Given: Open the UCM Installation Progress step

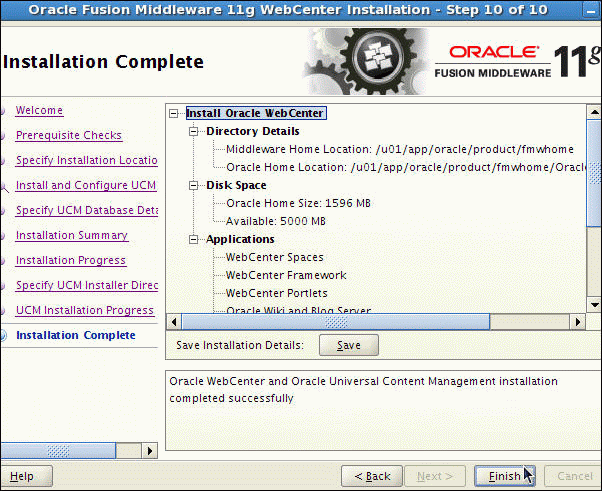Looking at the screenshot, I should tap(85, 310).
